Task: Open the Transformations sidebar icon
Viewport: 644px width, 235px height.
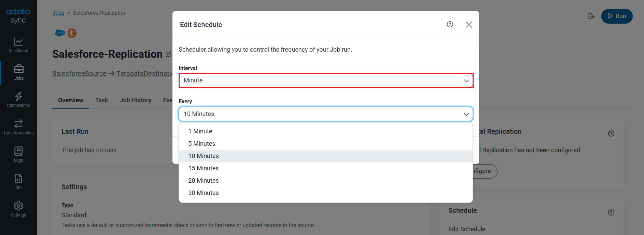Action: click(18, 127)
